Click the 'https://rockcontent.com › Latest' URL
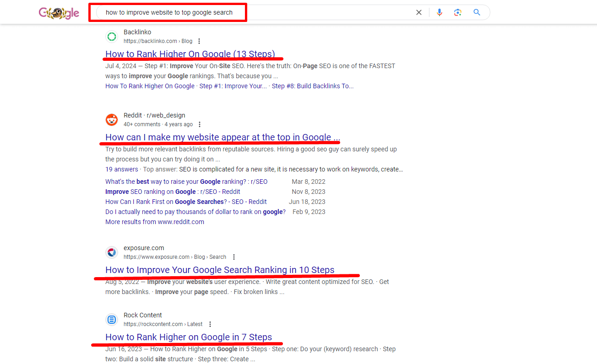 [x=163, y=324]
